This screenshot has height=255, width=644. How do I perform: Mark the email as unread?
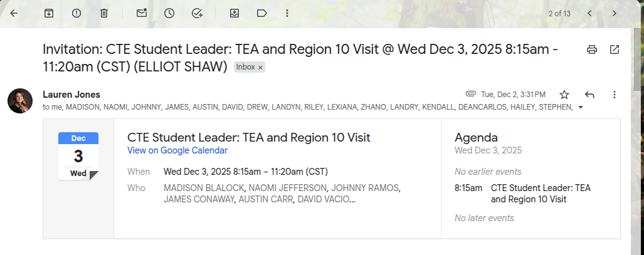click(x=142, y=13)
